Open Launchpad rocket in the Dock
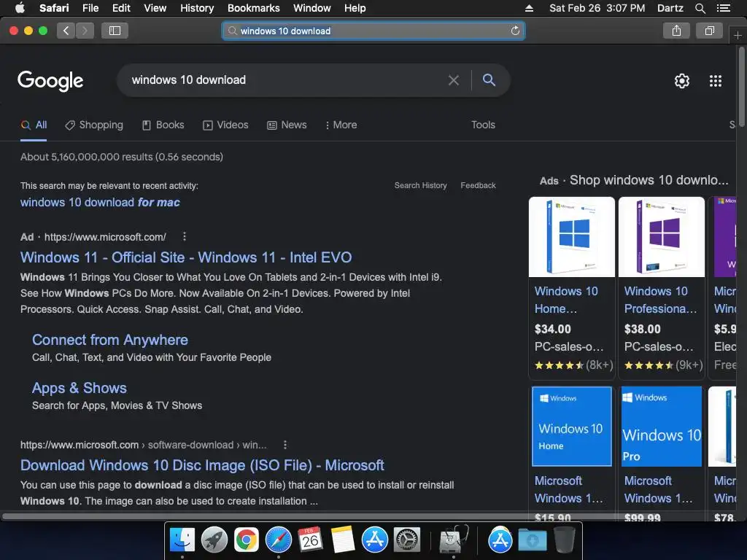747x560 pixels. tap(214, 540)
